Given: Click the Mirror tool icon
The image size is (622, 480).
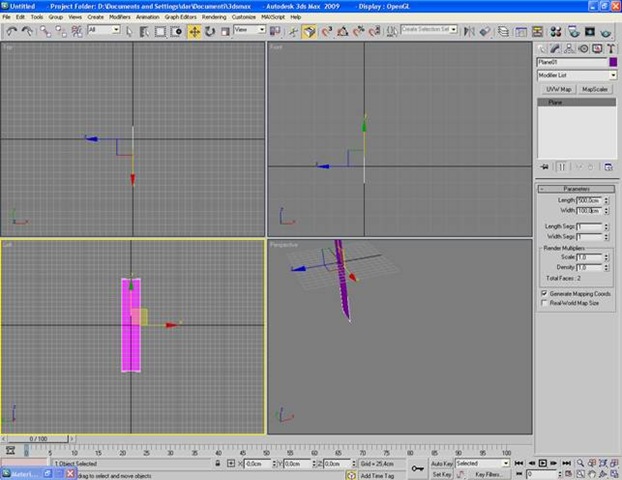Looking at the screenshot, I should (469, 32).
